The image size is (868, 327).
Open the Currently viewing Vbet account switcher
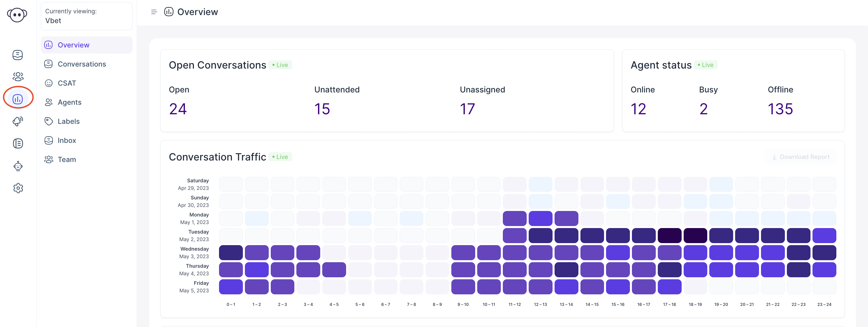pyautogui.click(x=87, y=16)
